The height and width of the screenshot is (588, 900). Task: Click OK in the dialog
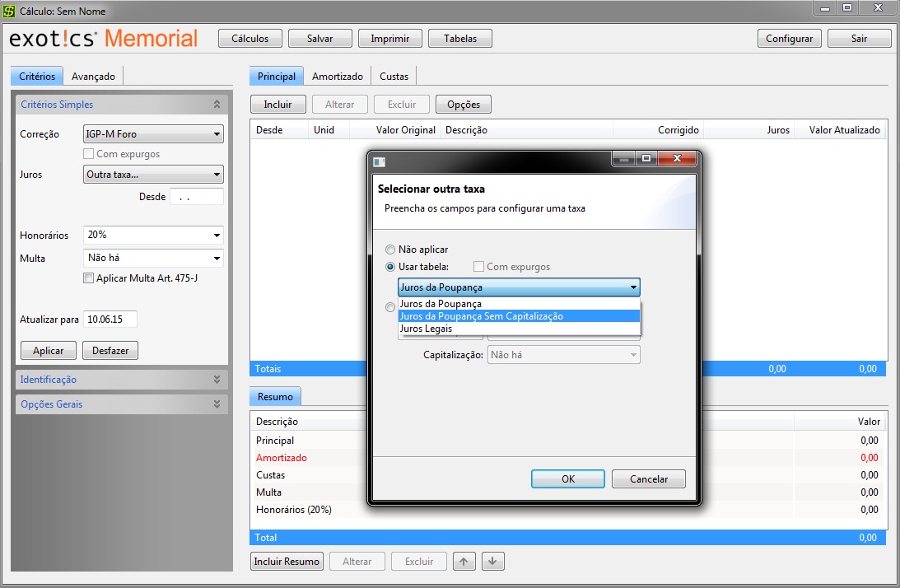pyautogui.click(x=567, y=479)
